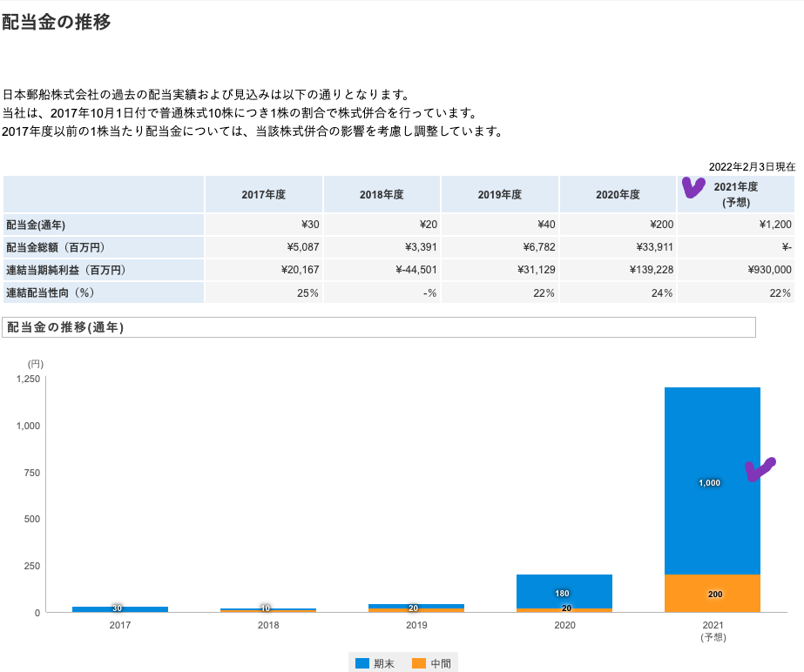804x672 pixels.
Task: Click the 配当金(通年) row label
Action: [104, 225]
